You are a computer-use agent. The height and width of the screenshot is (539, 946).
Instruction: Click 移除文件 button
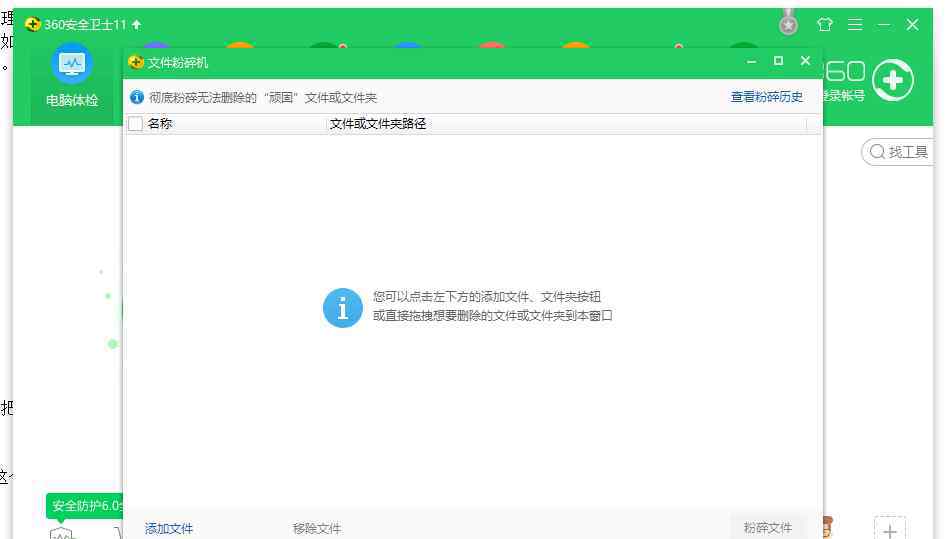(317, 528)
